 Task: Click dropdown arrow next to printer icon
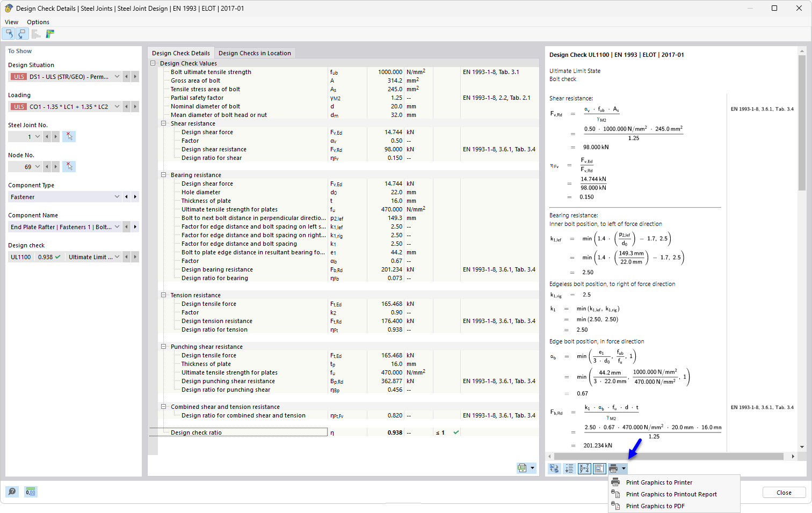(624, 468)
